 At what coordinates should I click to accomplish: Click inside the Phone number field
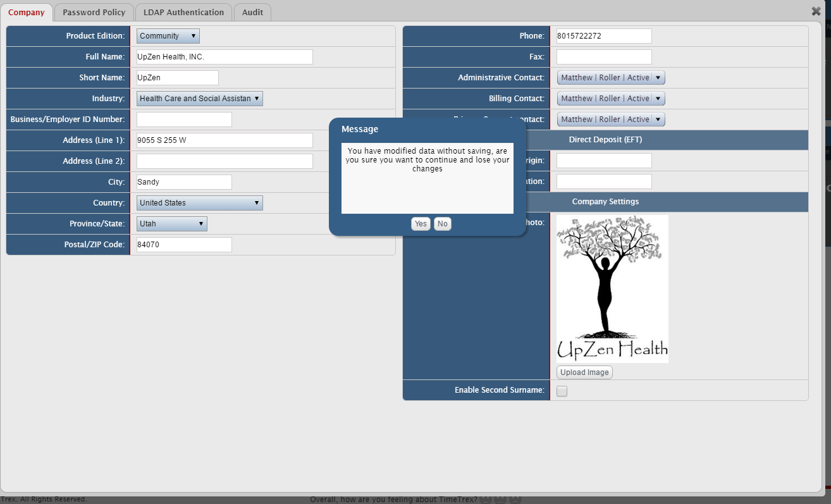pyautogui.click(x=603, y=35)
